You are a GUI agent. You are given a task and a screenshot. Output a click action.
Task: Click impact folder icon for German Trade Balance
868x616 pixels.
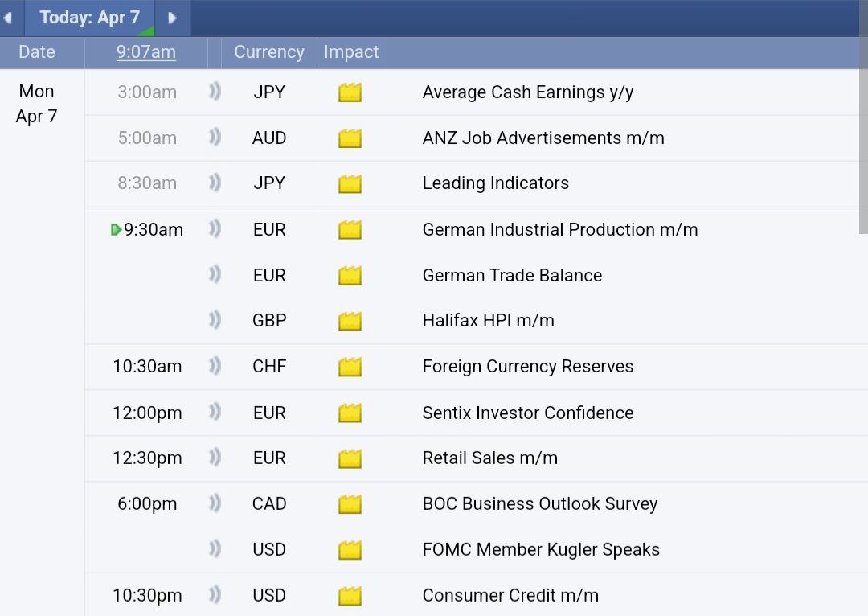coord(350,276)
